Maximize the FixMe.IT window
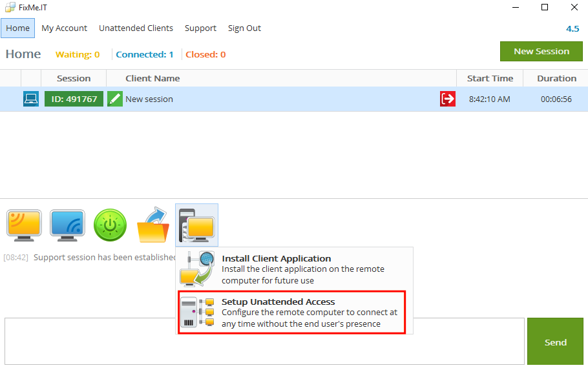This screenshot has width=588, height=370. [545, 7]
